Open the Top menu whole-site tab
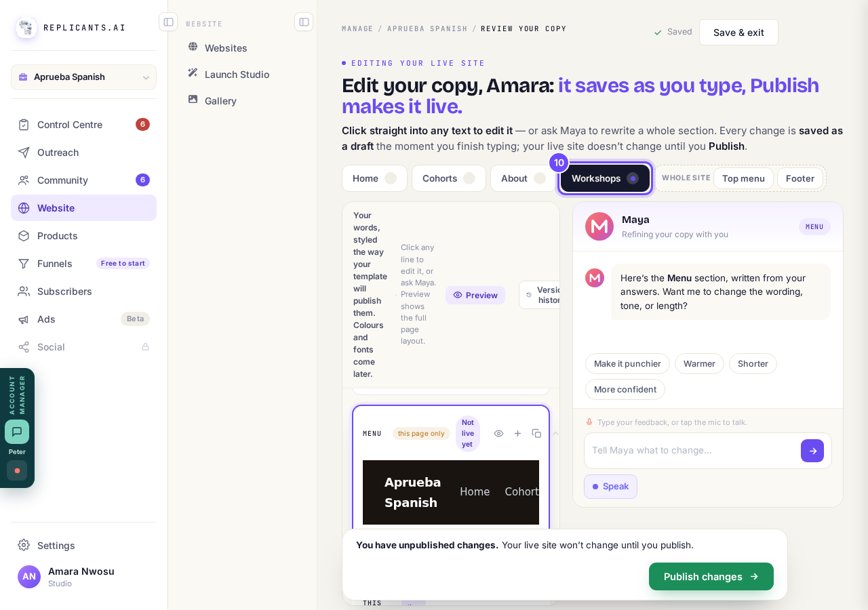 click(743, 178)
